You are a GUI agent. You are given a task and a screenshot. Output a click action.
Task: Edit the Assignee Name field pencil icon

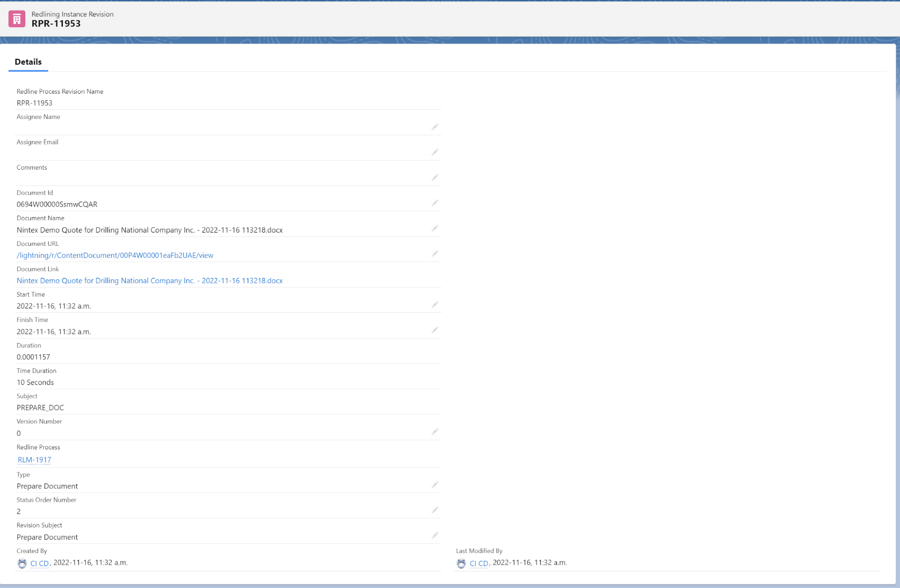click(x=434, y=127)
